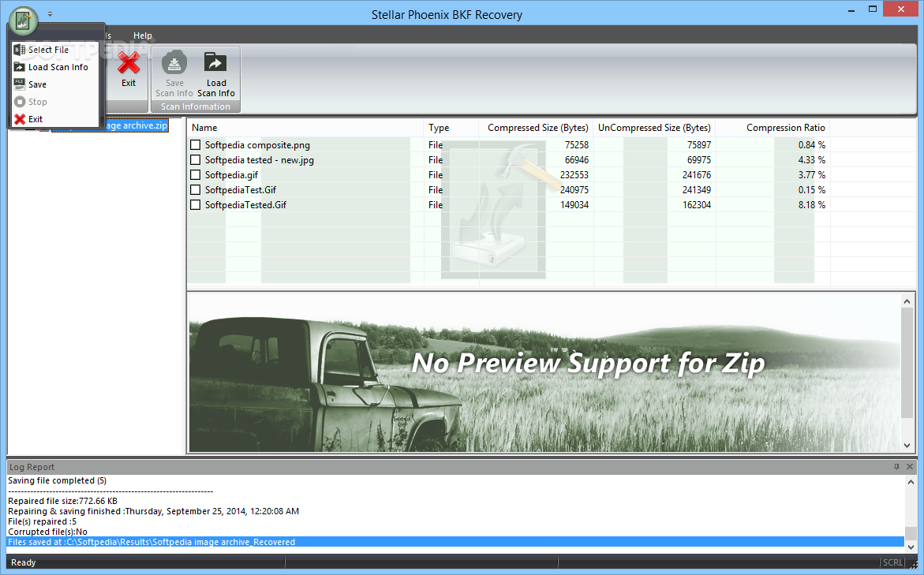
Task: Click the file name SoftpediaTested.Gif
Action: click(245, 205)
